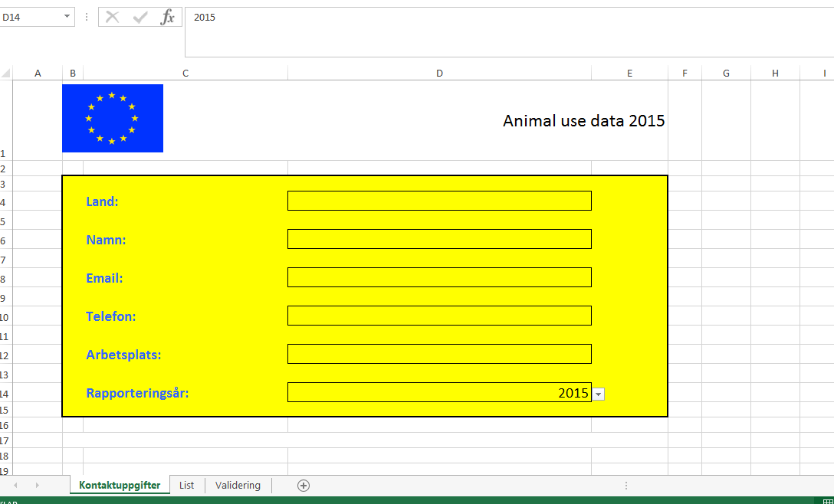The image size is (834, 504).
Task: Click the 'Email:' label
Action: click(x=104, y=278)
